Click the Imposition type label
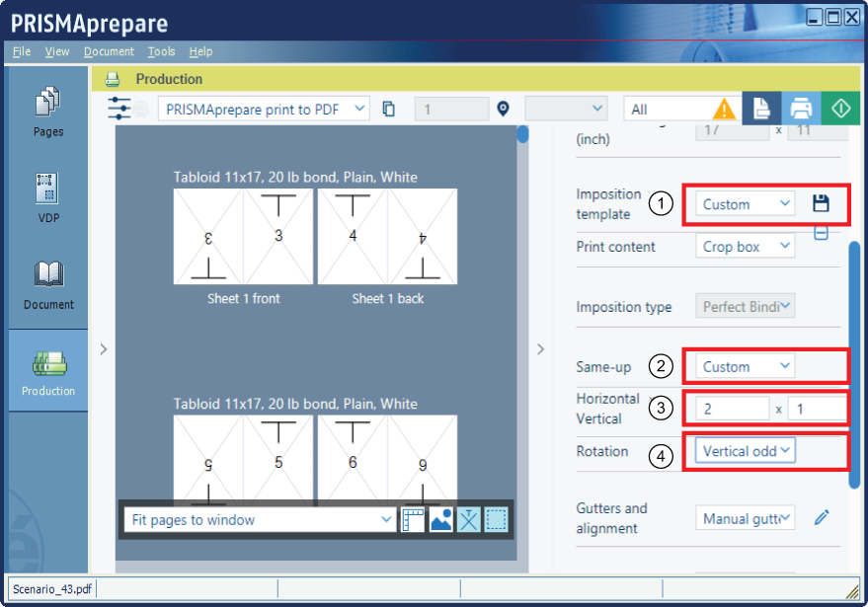868x607 pixels. (624, 307)
